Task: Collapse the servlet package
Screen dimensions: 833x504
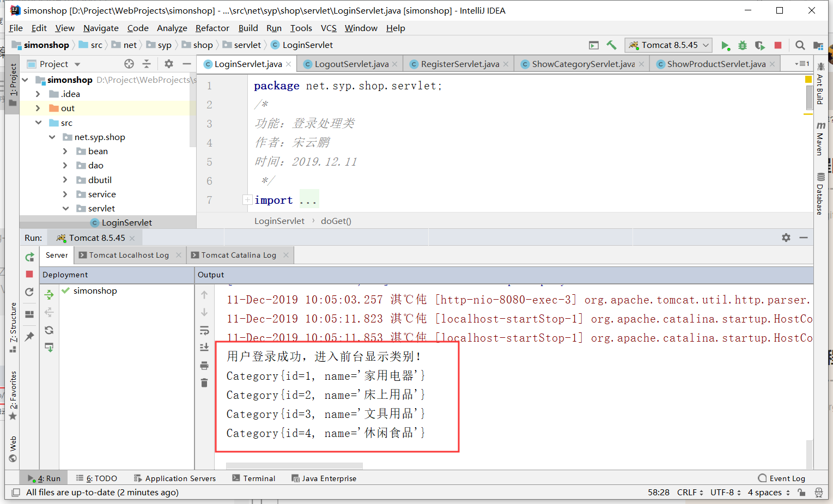Action: click(65, 208)
